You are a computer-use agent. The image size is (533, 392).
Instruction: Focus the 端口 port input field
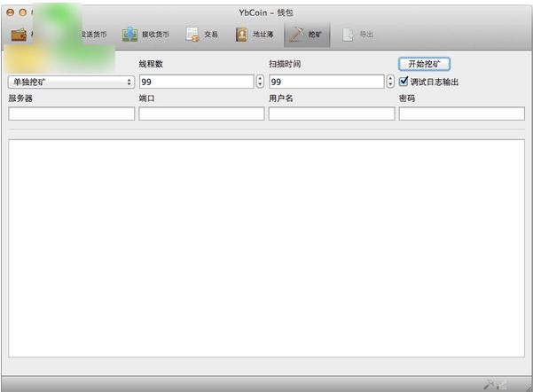point(201,114)
